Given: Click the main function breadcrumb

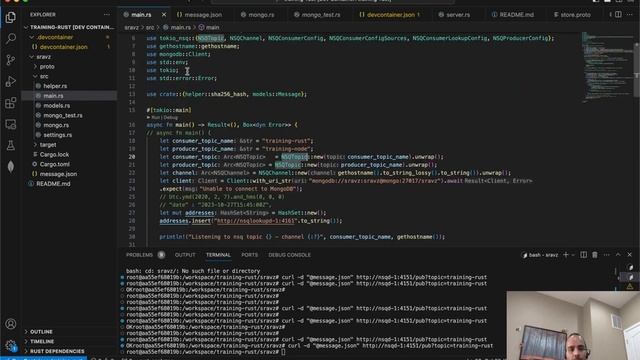Looking at the screenshot, I should pyautogui.click(x=209, y=27).
